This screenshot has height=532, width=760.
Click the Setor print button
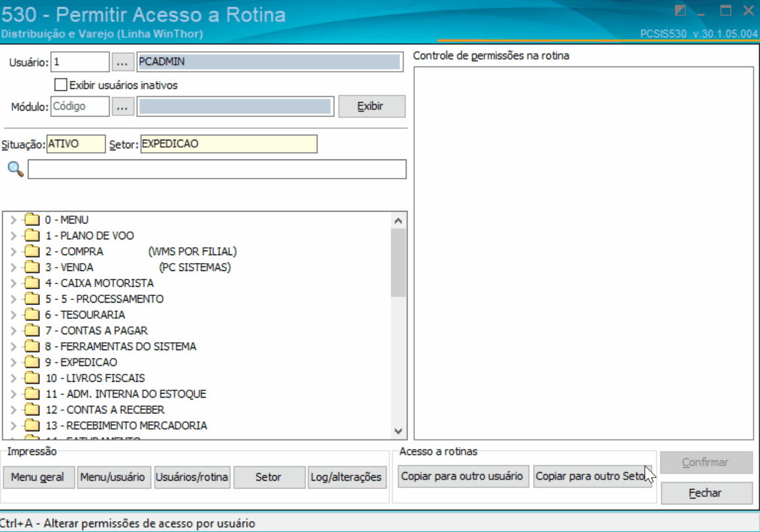269,477
